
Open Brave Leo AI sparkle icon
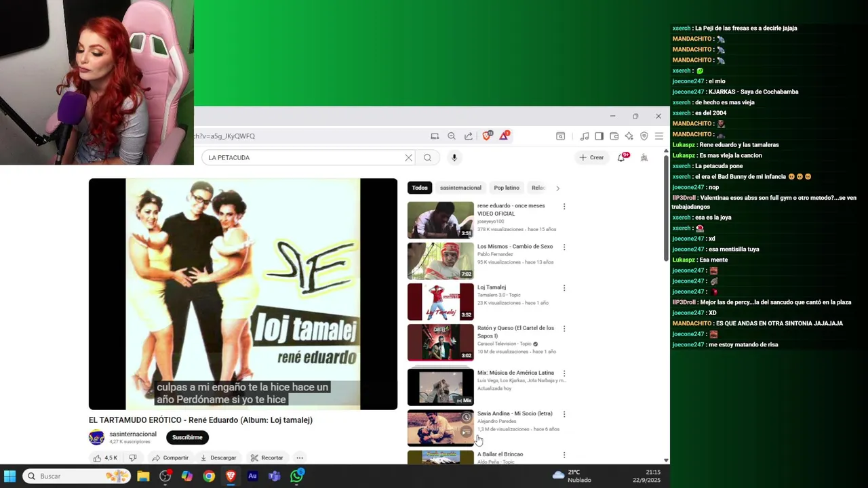coord(629,136)
